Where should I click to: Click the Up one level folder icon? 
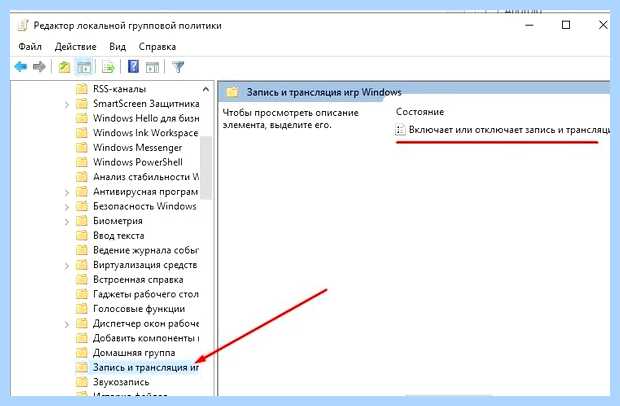64,67
